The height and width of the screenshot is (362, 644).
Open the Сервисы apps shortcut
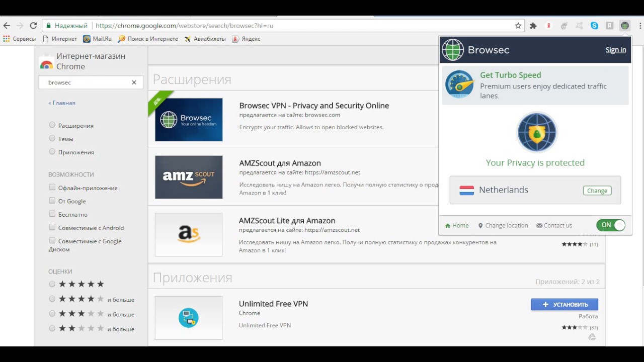click(x=19, y=39)
